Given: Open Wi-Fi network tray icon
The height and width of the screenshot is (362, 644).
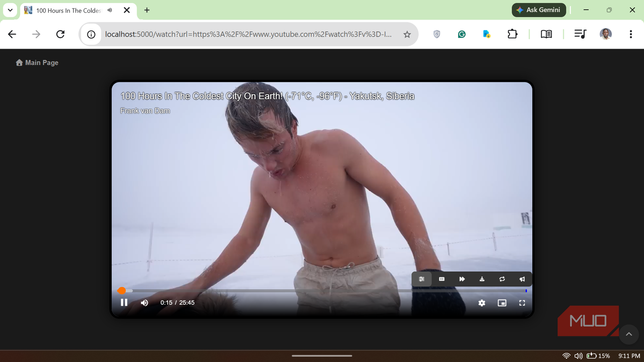Looking at the screenshot, I should point(566,356).
